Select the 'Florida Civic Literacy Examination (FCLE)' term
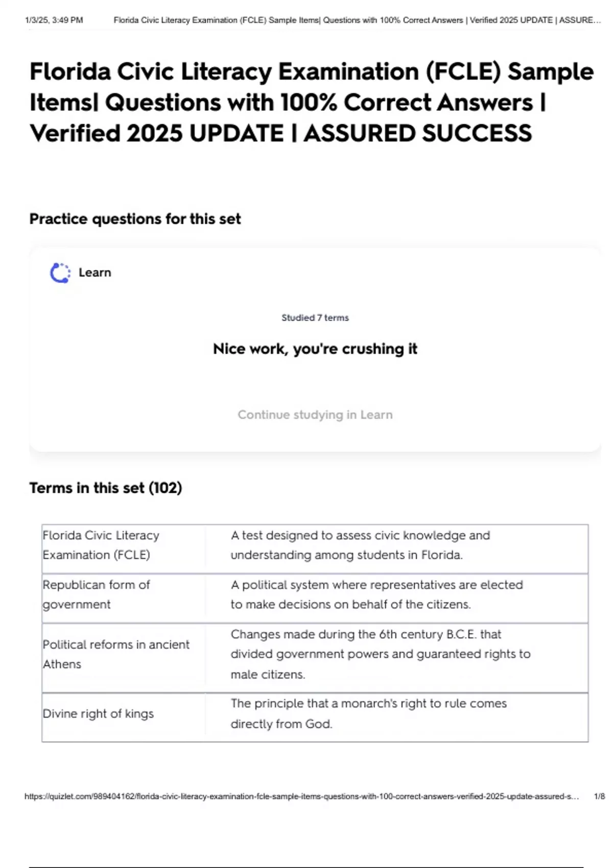The width and height of the screenshot is (613, 868). pos(101,545)
